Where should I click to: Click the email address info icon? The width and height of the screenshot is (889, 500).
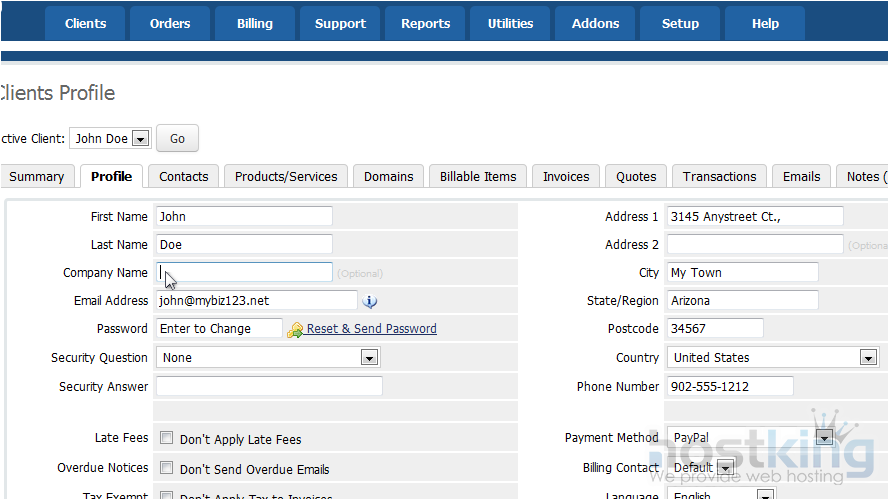369,301
